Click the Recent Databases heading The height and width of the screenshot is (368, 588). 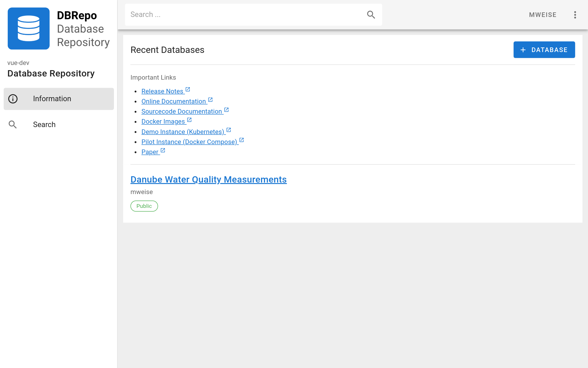[x=167, y=50]
